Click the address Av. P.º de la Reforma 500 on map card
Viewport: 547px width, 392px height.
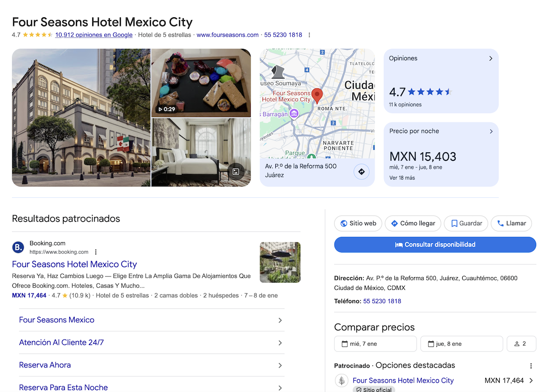tap(301, 170)
